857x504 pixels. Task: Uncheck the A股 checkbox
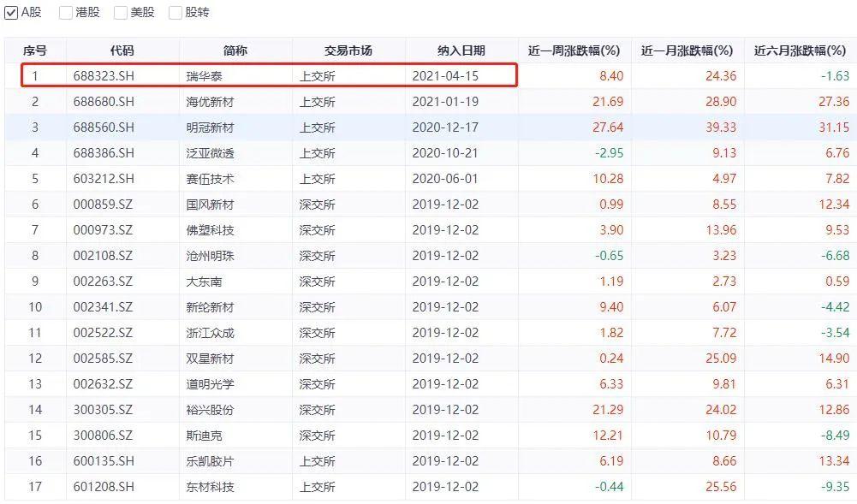[x=11, y=12]
